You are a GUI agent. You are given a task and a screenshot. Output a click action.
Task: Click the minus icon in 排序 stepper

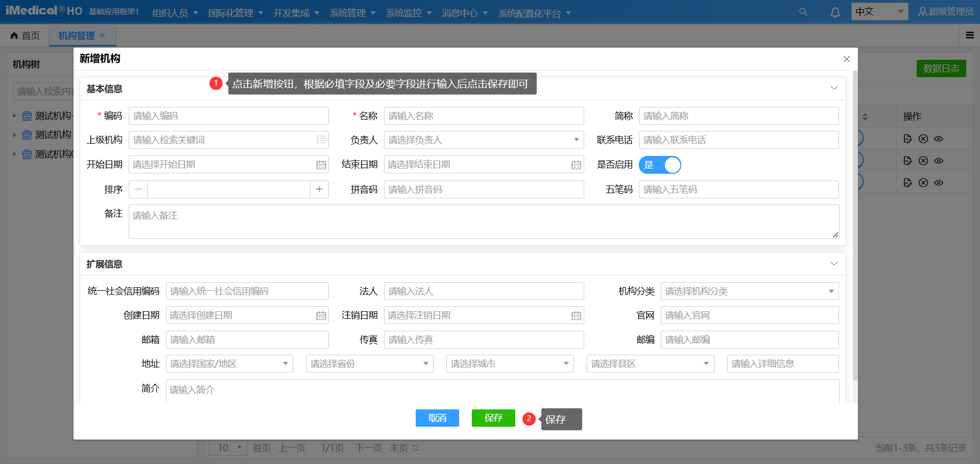138,189
